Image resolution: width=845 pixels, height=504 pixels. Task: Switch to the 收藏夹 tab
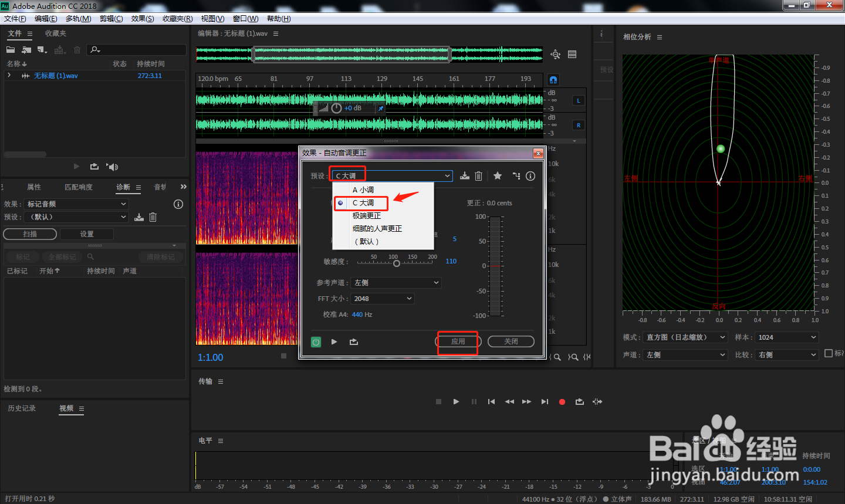[56, 33]
